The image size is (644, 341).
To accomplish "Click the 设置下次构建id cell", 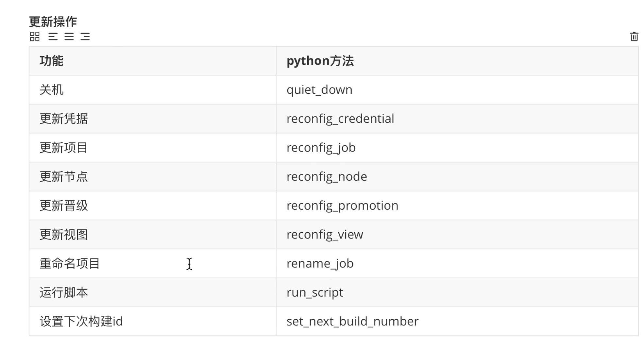I will click(153, 321).
